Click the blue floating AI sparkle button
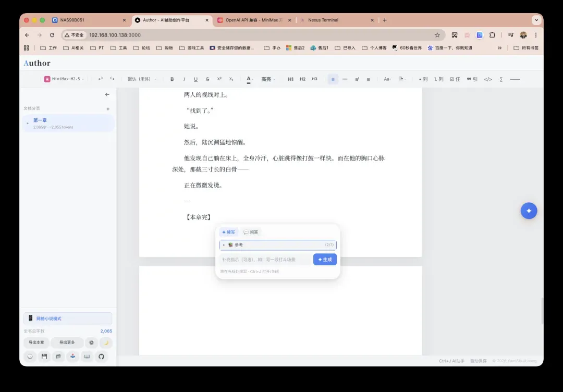 529,211
